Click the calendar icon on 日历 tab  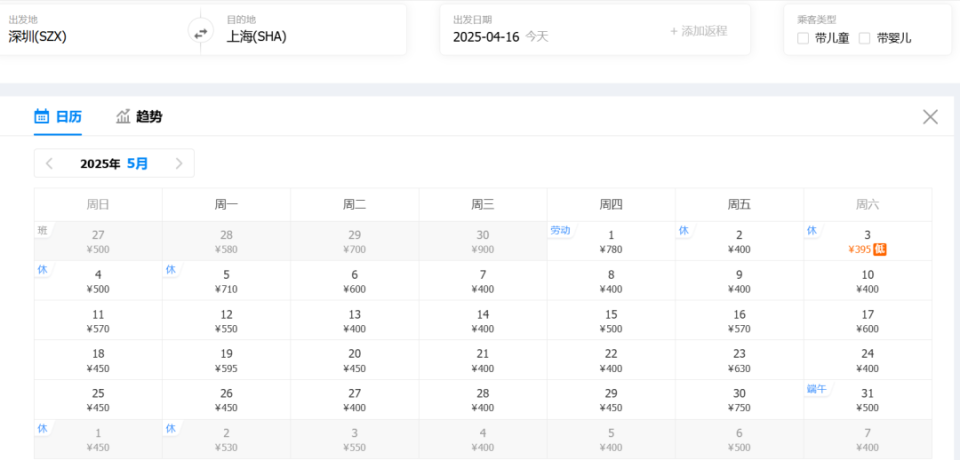pos(42,116)
